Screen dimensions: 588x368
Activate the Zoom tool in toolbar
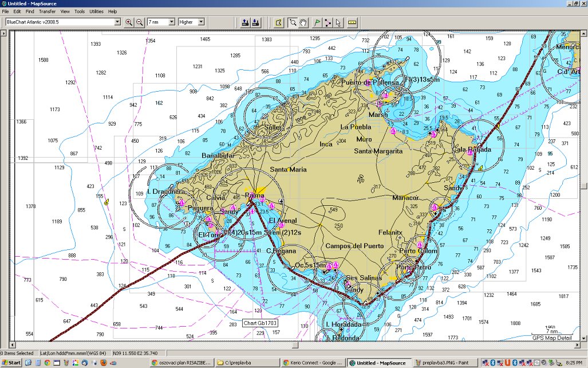(x=293, y=22)
